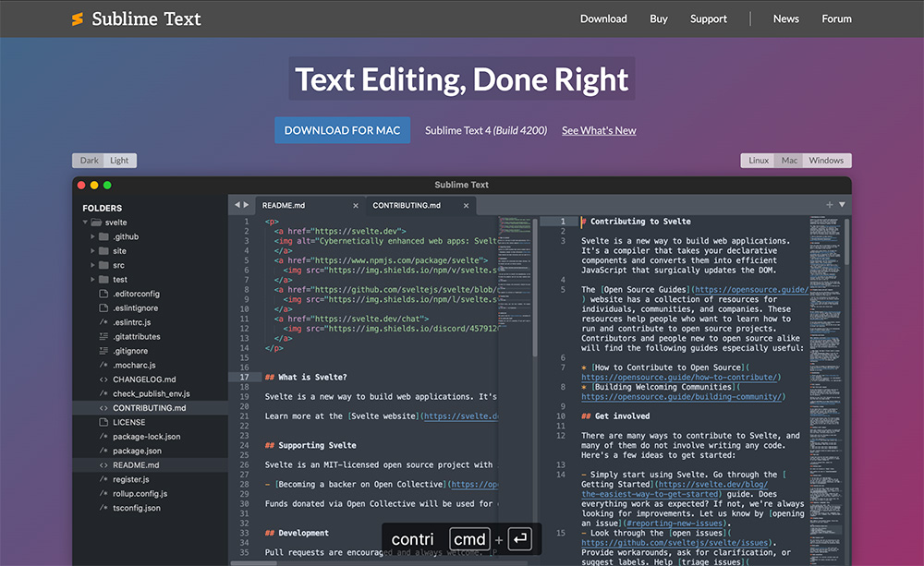The width and height of the screenshot is (924, 566).
Task: Click the rollup.config.js code icon
Action: tap(103, 494)
